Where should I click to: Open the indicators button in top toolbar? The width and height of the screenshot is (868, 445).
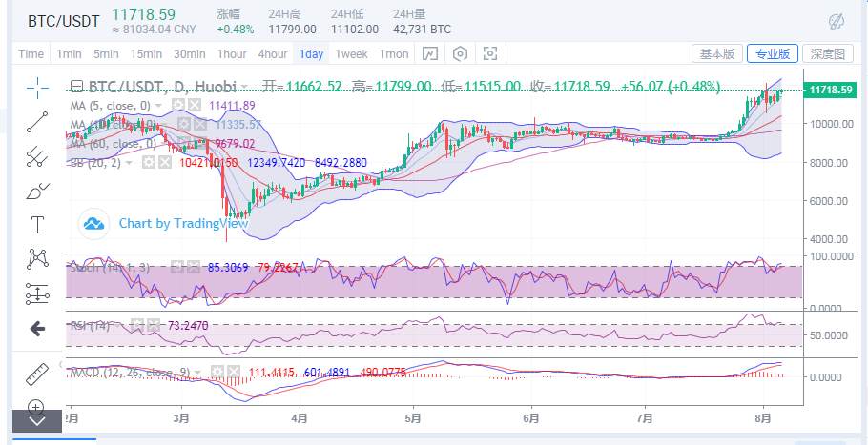coord(430,53)
